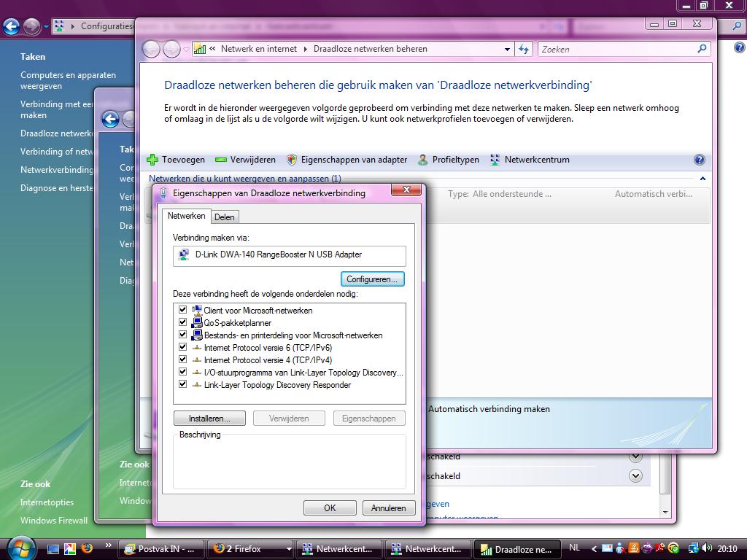
Task: Uncheck Client voor Microsoft-netwerken
Action: (x=182, y=310)
